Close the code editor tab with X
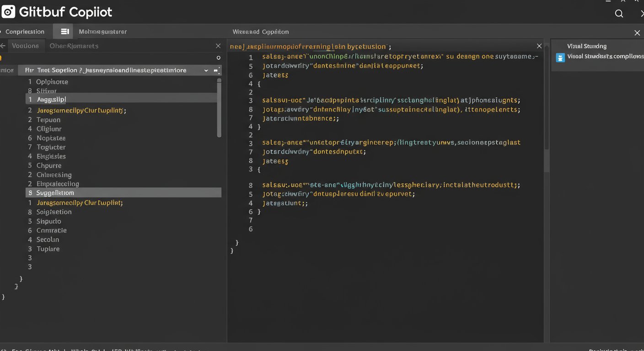The height and width of the screenshot is (351, 644). (x=539, y=46)
